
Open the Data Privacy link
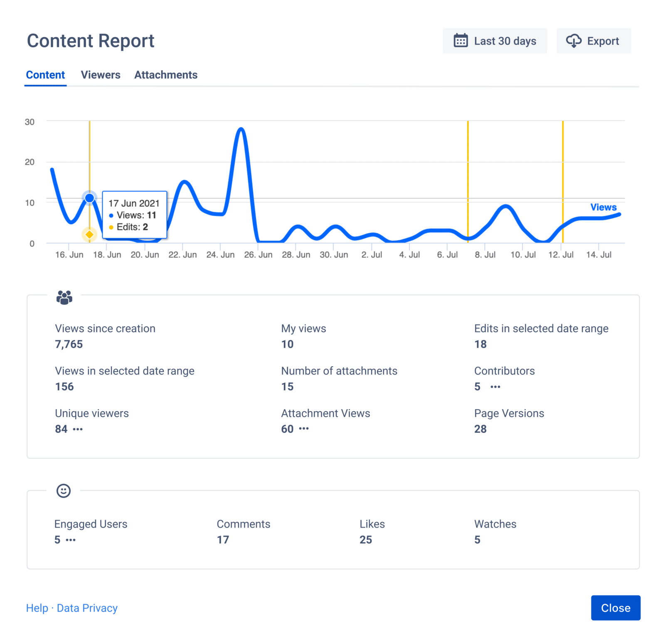pos(87,608)
